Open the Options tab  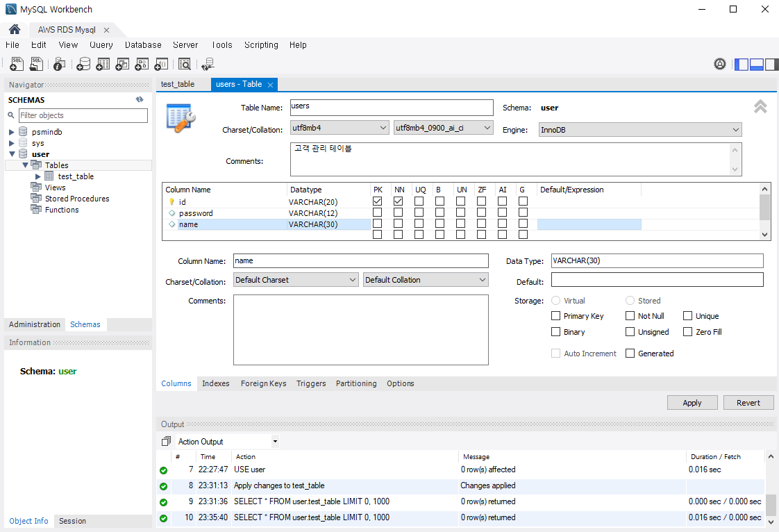(x=401, y=383)
